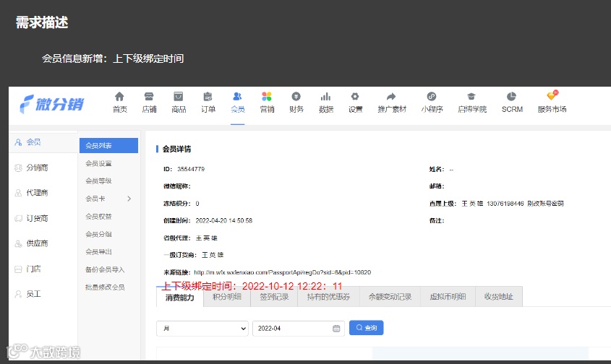Expand the 会员卡 submenu chevron
This screenshot has height=364, width=611.
tap(129, 199)
